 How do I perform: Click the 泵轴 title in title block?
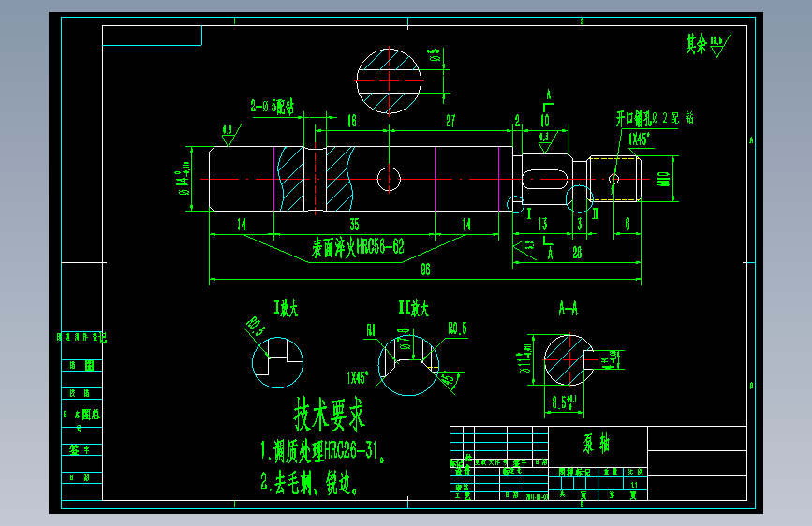tap(597, 444)
